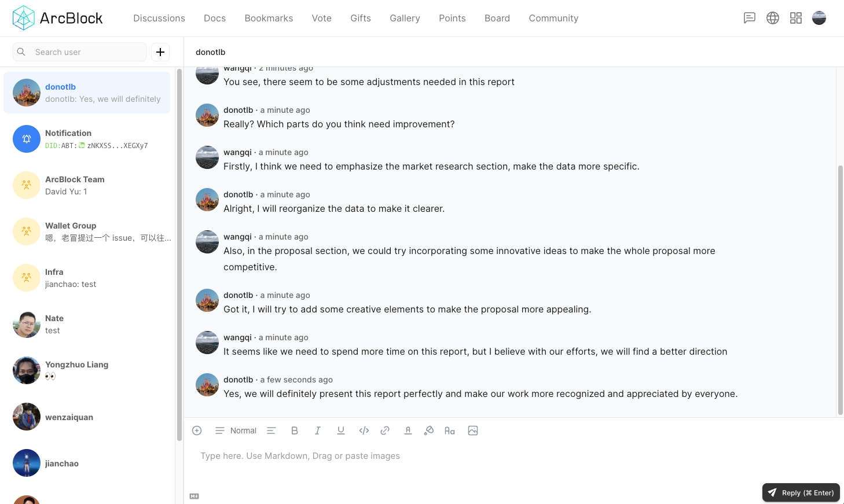Open the text alignment dropdown
This screenshot has height=504, width=844.
pos(271,431)
